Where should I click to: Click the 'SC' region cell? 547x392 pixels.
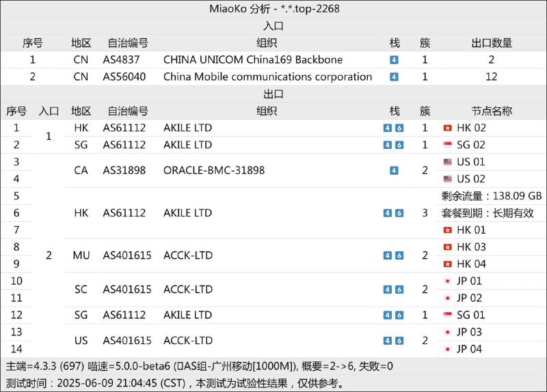tap(81, 290)
